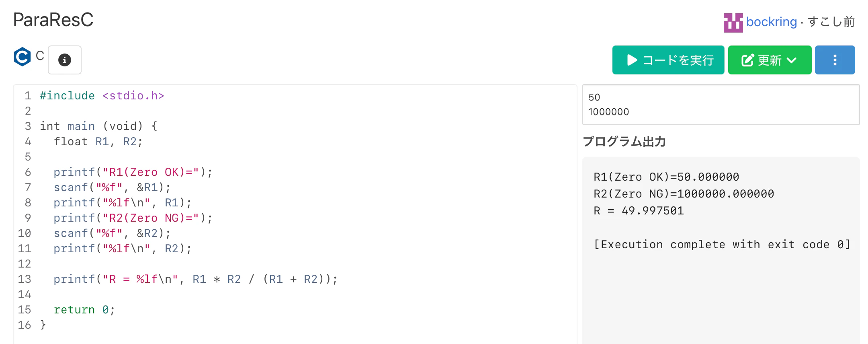Click the 1000000 value in stdin box
Screen dimensions: 868x344
[609, 112]
